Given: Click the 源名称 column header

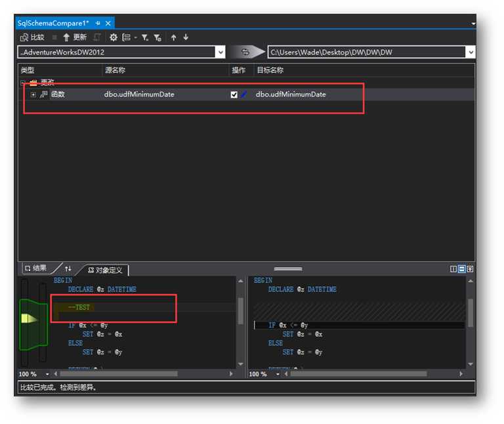Looking at the screenshot, I should click(165, 70).
